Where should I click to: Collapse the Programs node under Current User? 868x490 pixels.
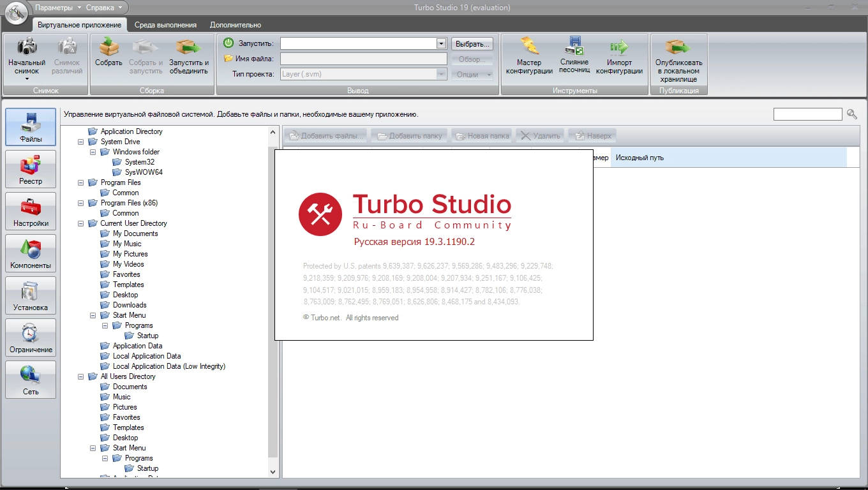coord(105,325)
